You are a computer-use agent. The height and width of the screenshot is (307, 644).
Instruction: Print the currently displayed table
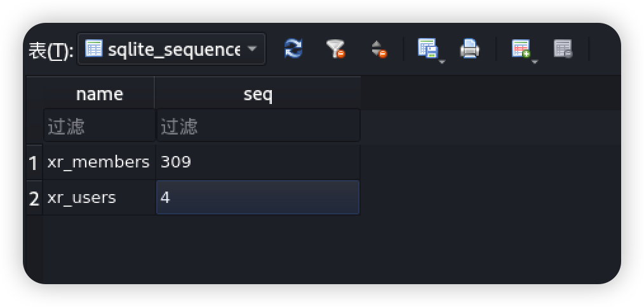[x=469, y=48]
